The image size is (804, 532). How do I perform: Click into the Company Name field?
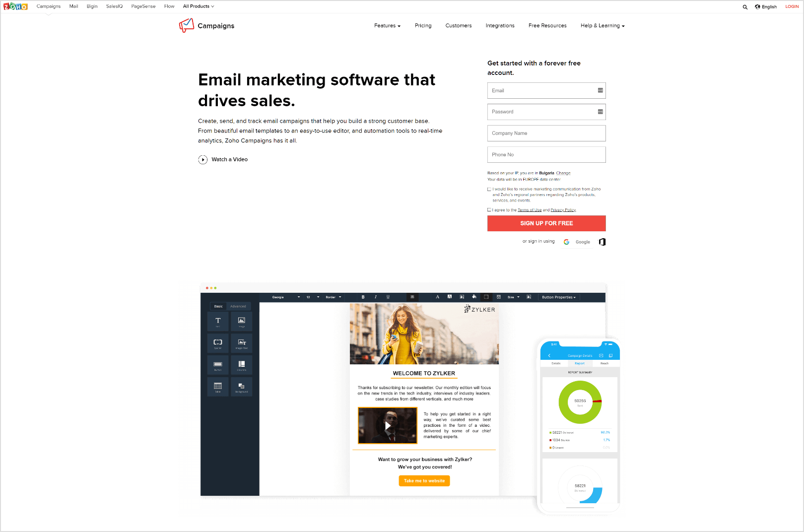point(546,133)
